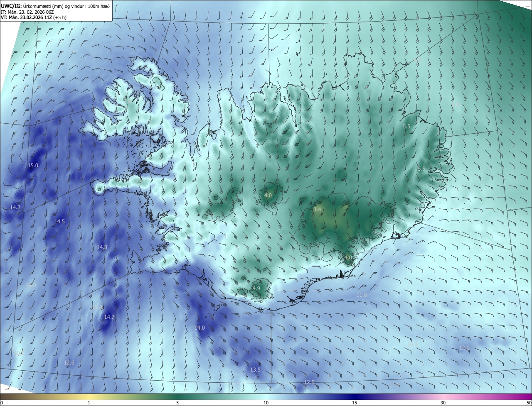Click the 12.6 value label
The width and height of the screenshot is (532, 406).
(69, 362)
